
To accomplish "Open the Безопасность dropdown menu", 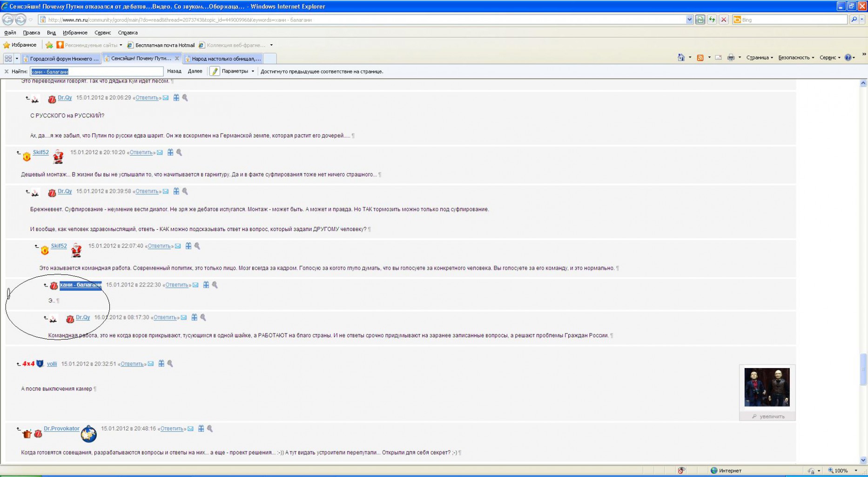I will click(x=796, y=57).
